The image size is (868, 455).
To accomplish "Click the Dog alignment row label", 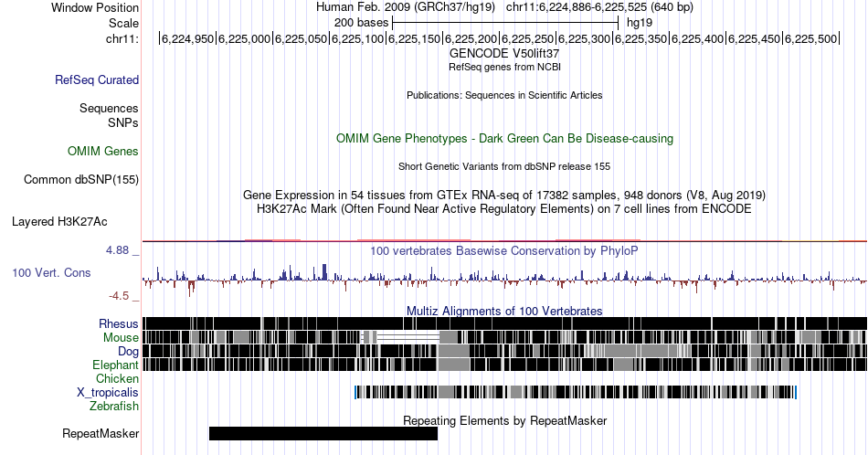I will pos(128,352).
